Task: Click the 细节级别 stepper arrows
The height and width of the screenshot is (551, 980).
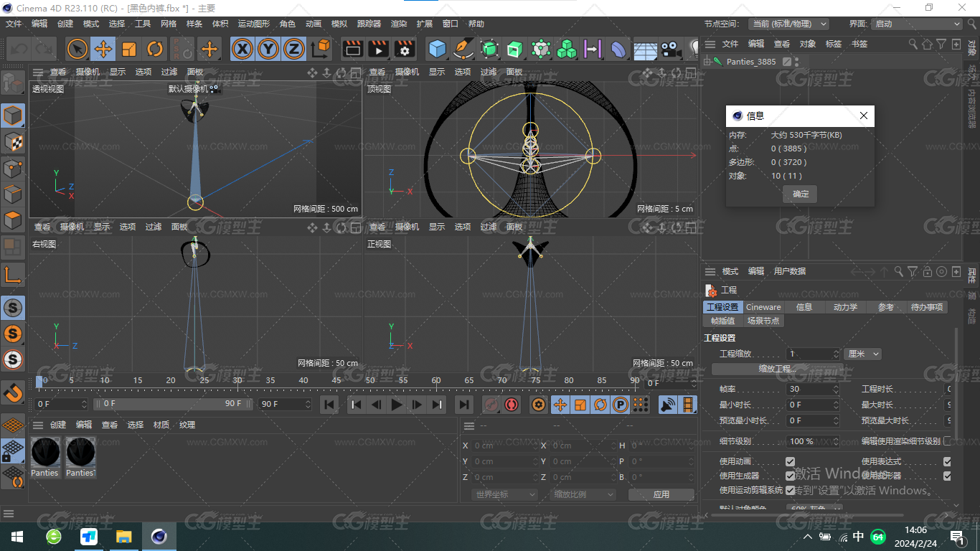Action: click(836, 441)
